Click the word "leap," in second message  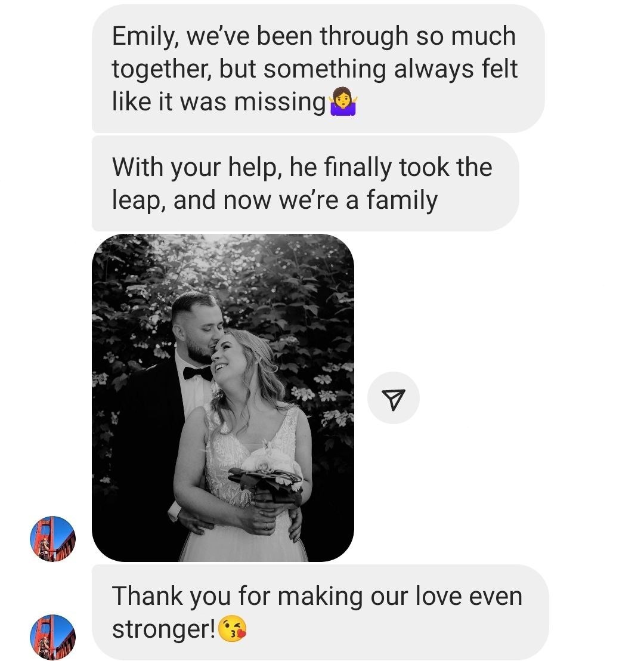[140, 200]
